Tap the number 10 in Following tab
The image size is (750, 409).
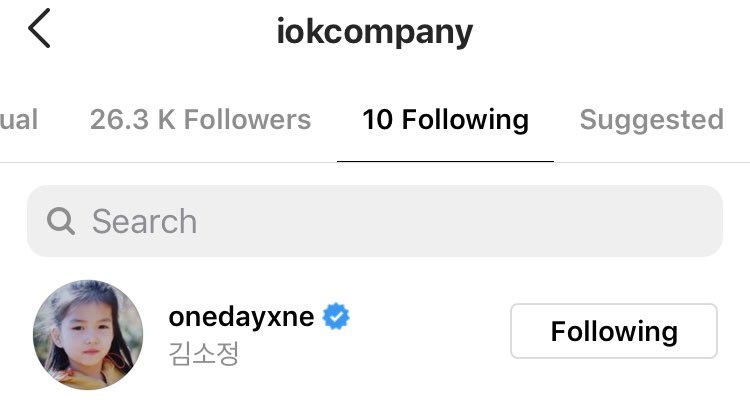click(x=377, y=120)
